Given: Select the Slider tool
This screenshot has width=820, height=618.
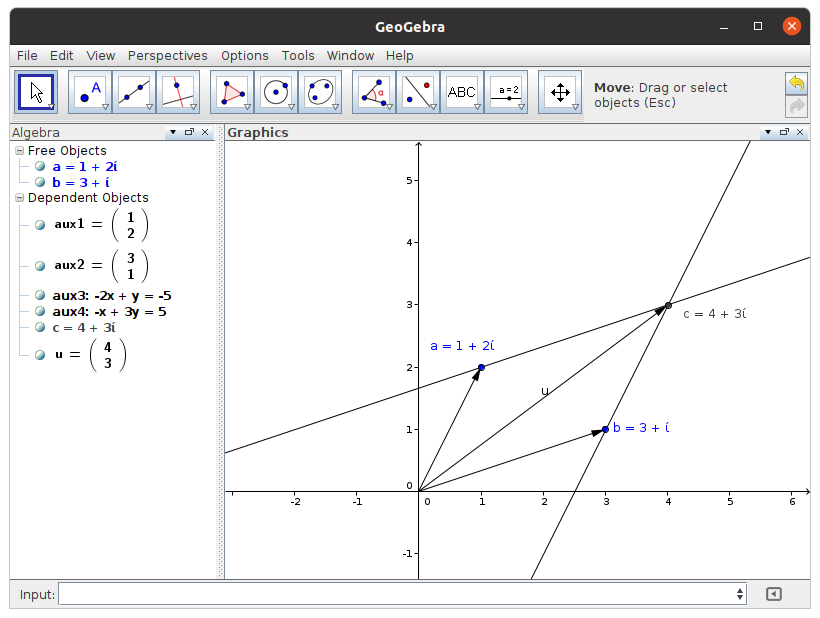Looking at the screenshot, I should pos(507,92).
